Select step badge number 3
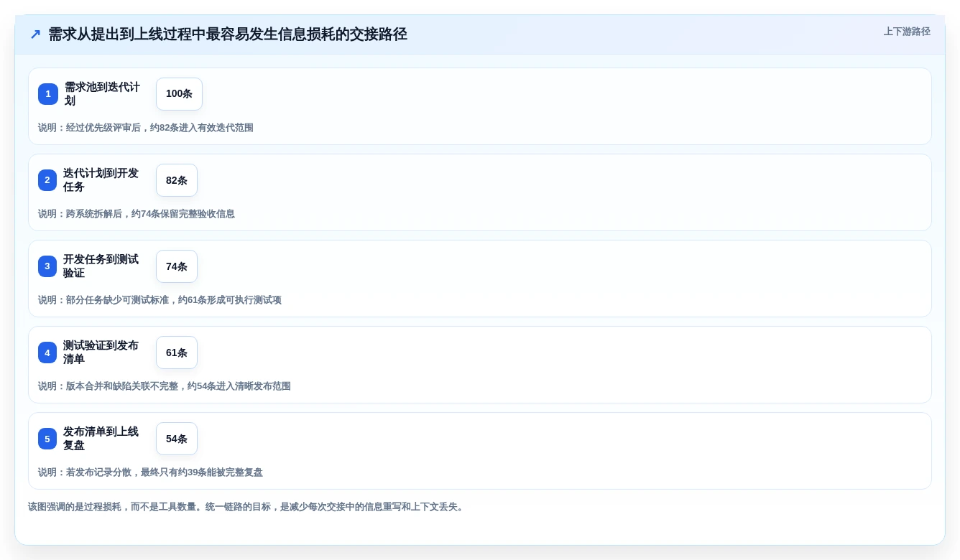 pyautogui.click(x=47, y=266)
